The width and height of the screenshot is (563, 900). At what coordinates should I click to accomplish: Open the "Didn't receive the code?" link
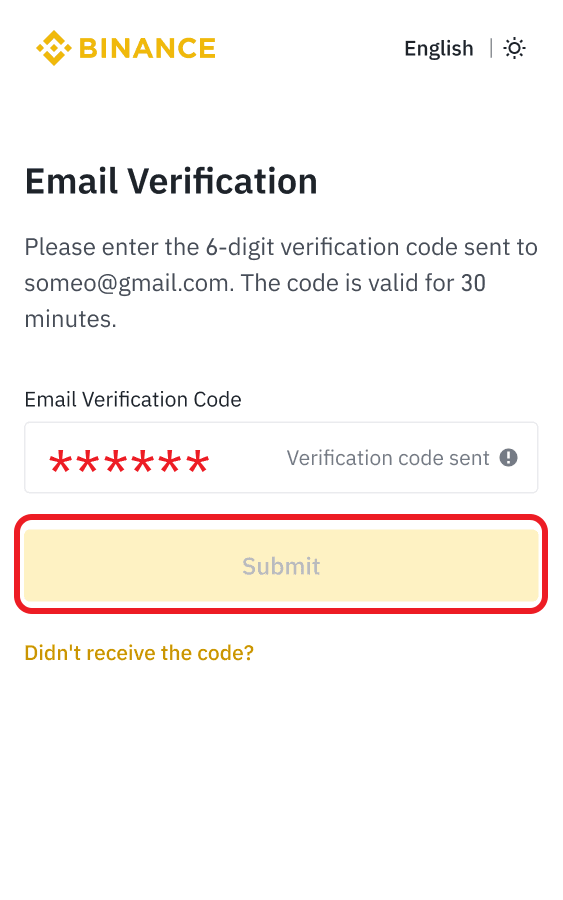tap(139, 653)
